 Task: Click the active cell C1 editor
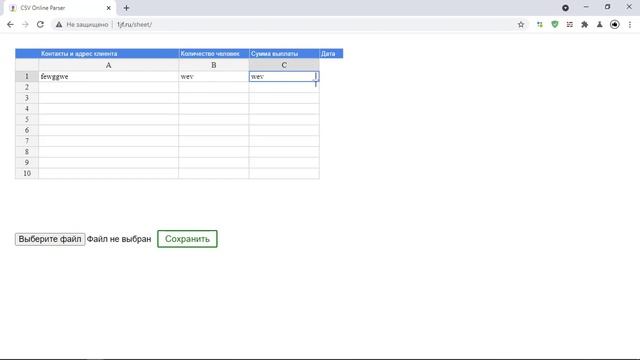click(284, 76)
